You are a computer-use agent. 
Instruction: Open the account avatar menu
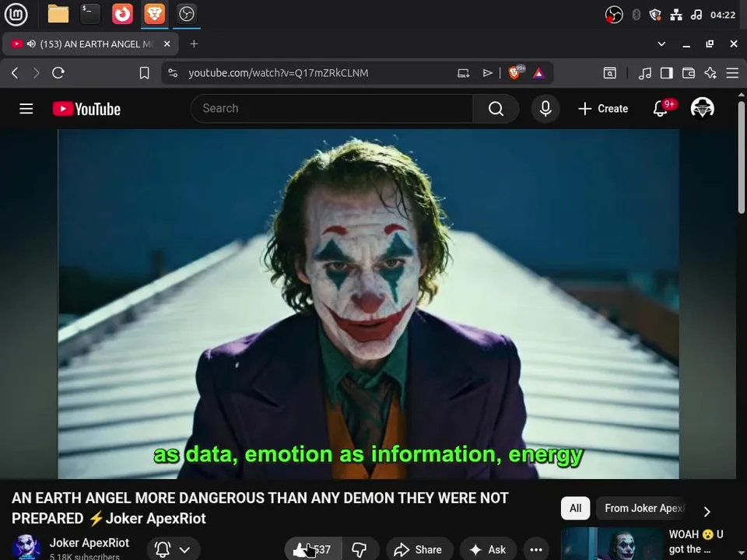pyautogui.click(x=702, y=108)
